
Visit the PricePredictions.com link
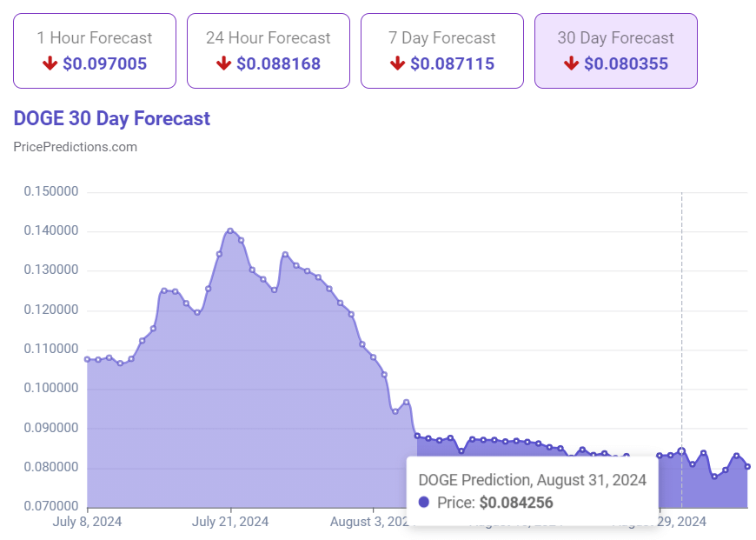click(x=75, y=147)
